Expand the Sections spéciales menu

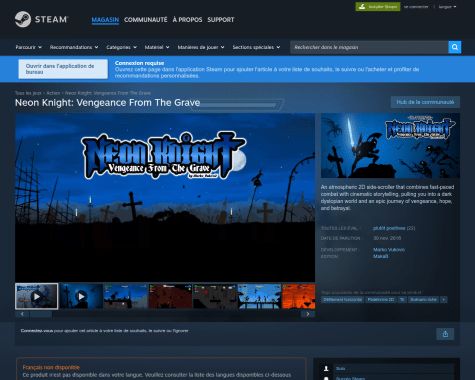[x=256, y=47]
